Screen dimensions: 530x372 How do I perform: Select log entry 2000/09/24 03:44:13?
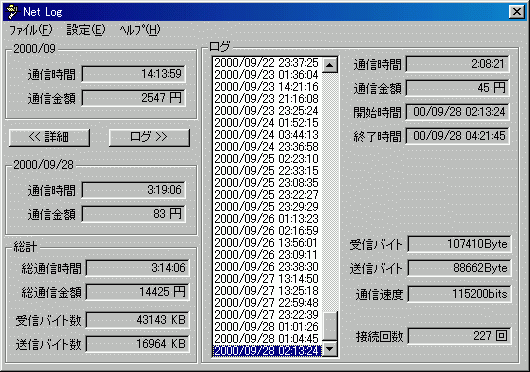[267, 135]
